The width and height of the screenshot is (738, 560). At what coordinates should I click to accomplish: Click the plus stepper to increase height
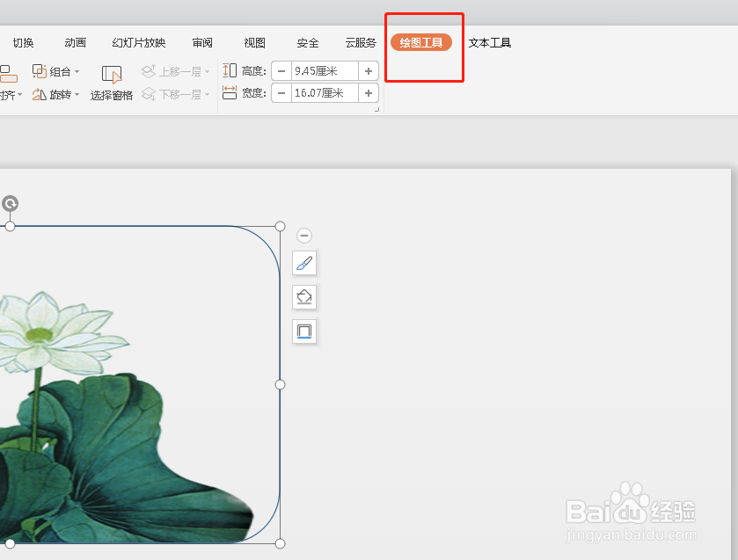tap(368, 71)
